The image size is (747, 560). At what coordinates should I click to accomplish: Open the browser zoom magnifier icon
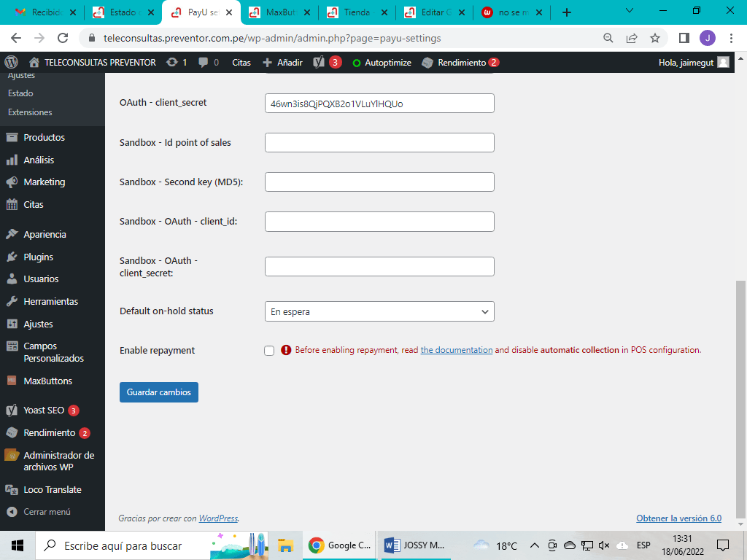(608, 38)
